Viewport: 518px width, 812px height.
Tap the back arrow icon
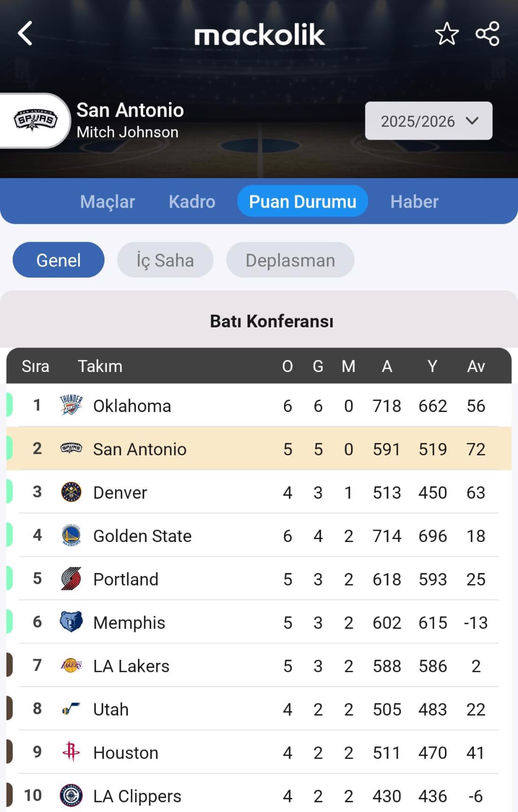click(x=25, y=33)
